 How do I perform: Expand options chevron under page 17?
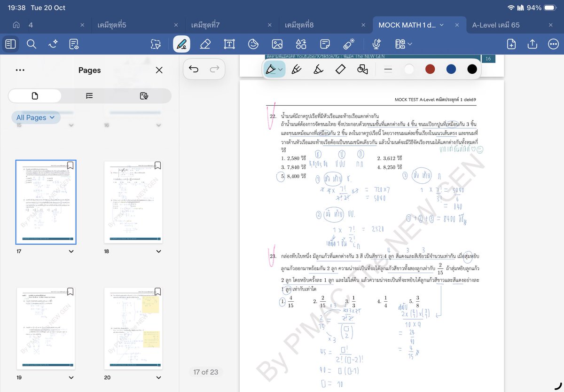(71, 251)
